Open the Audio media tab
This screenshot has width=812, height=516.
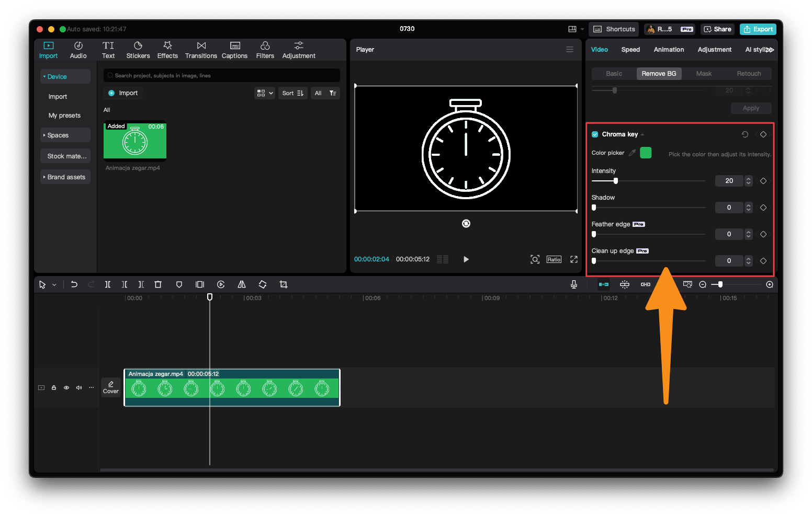tap(78, 50)
